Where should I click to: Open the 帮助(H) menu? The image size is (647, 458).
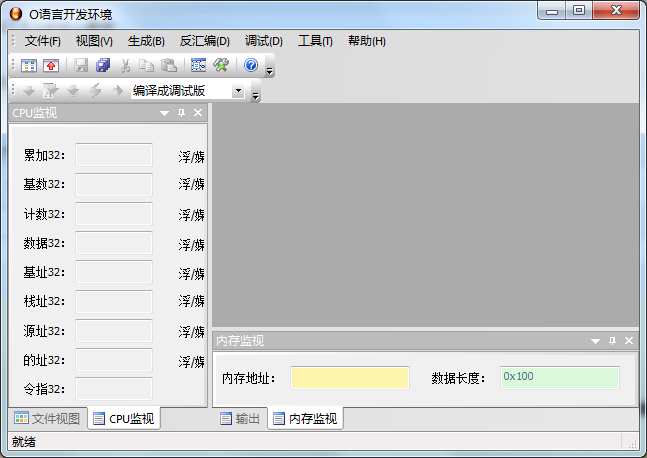pos(366,41)
